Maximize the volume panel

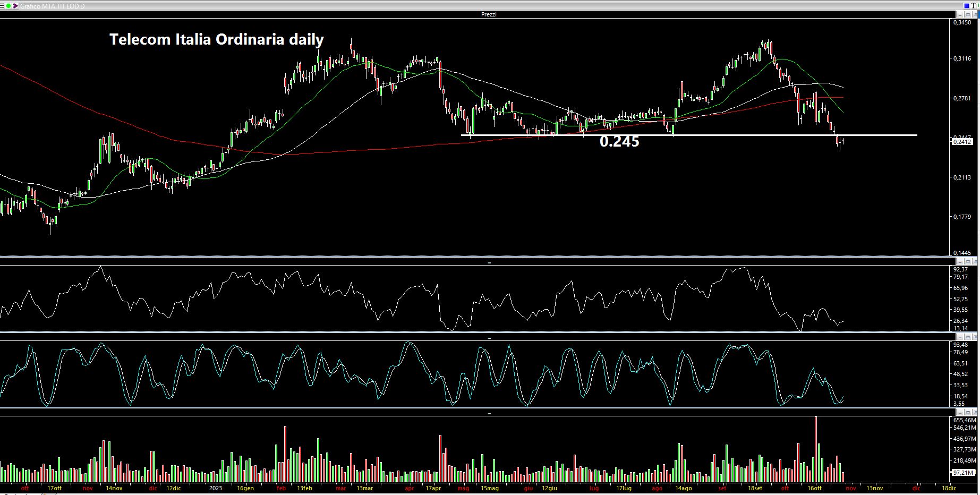click(968, 412)
